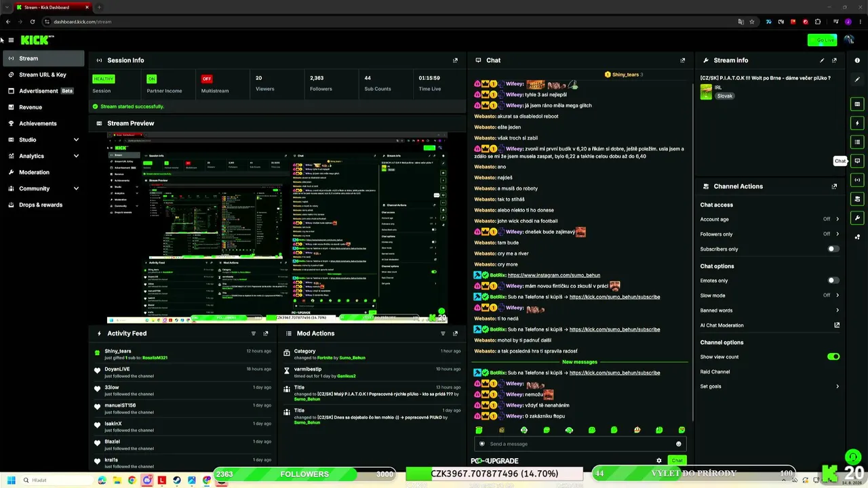Filter the Activity Feed

tap(254, 333)
